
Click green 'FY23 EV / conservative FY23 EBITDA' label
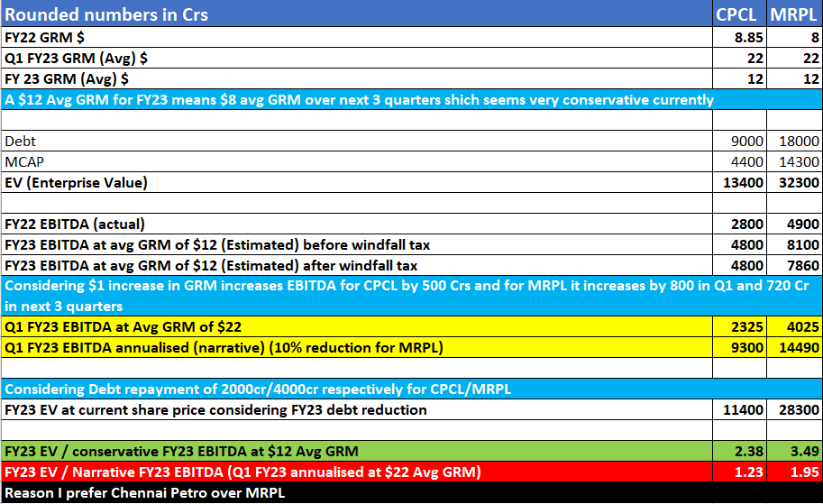click(x=357, y=451)
